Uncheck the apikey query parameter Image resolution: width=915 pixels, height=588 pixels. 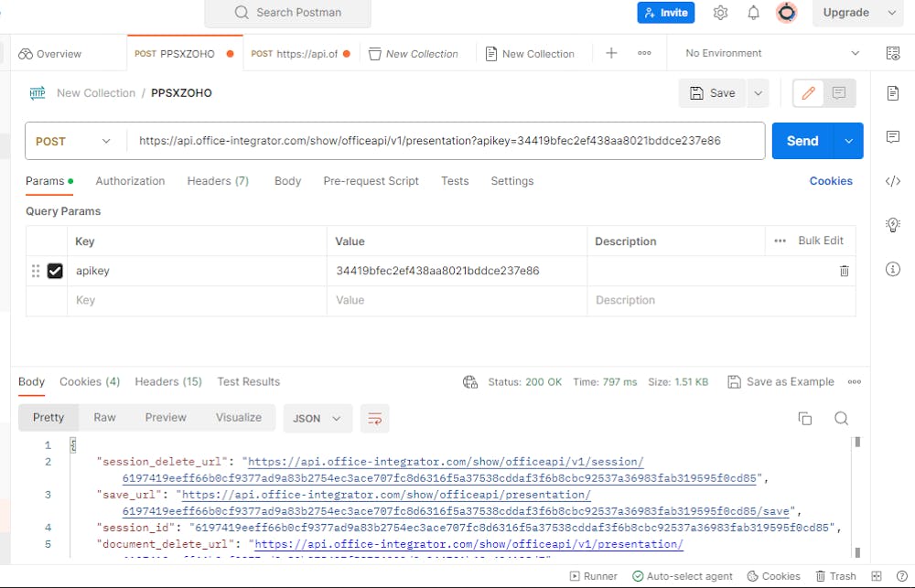tap(55, 271)
